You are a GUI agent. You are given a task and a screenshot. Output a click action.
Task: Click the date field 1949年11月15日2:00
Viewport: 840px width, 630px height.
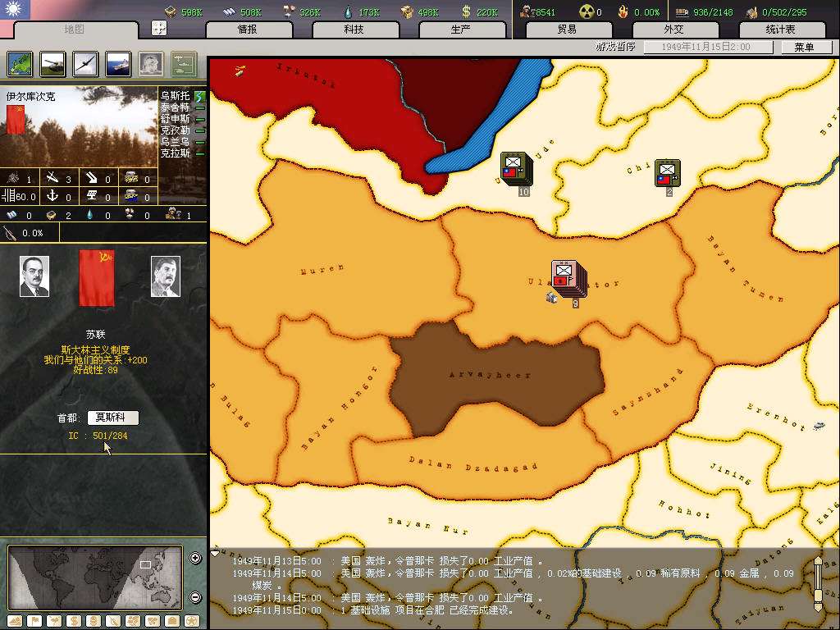coord(708,47)
